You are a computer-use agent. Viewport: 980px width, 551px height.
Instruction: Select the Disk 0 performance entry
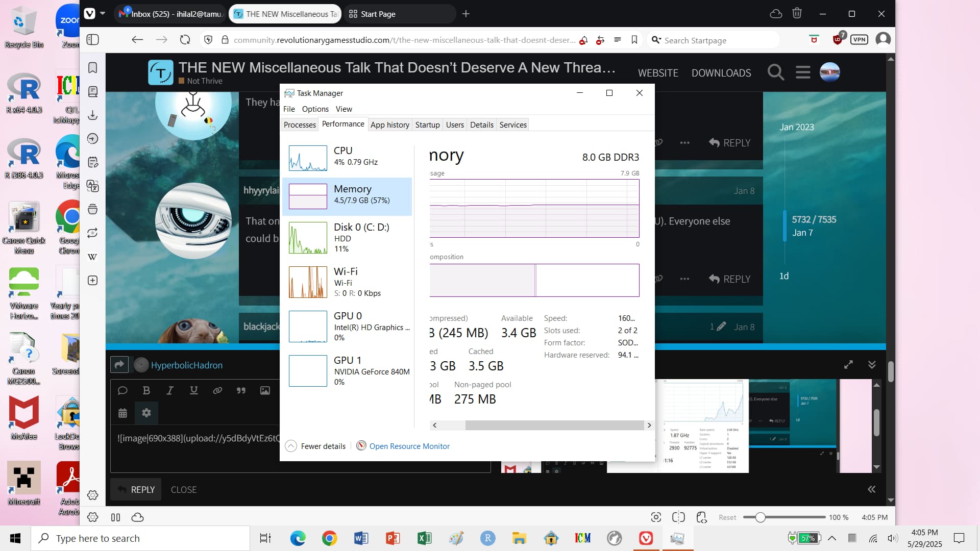click(x=347, y=237)
